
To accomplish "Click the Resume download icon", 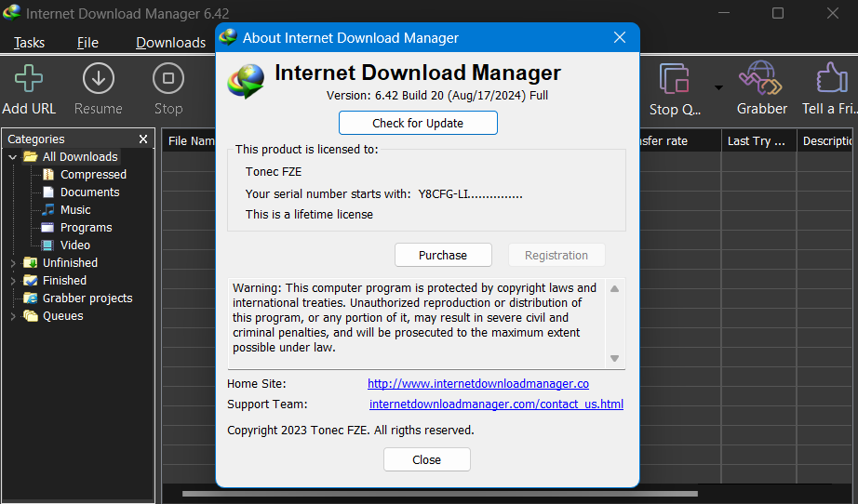I will [99, 89].
